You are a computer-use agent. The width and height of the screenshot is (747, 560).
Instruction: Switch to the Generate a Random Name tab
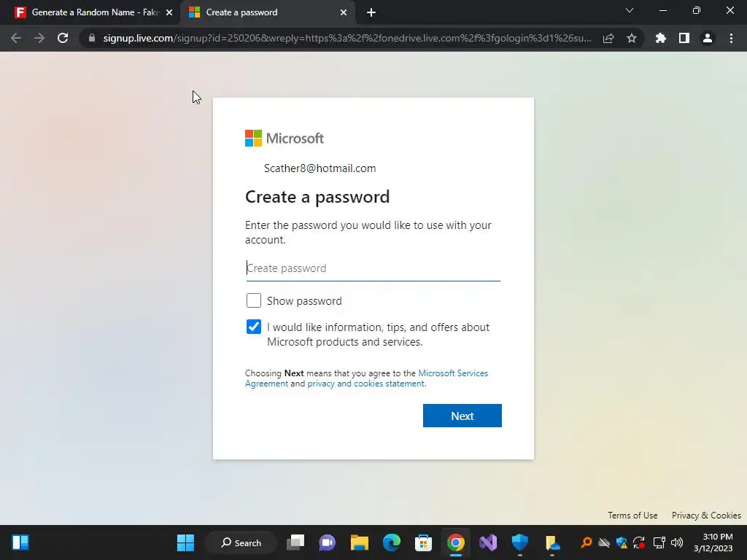(90, 12)
